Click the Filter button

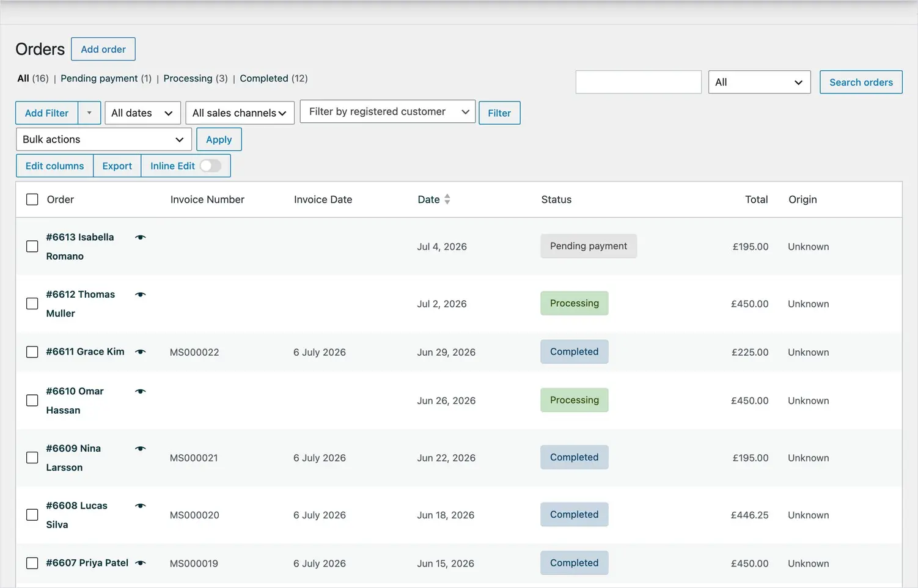click(499, 113)
